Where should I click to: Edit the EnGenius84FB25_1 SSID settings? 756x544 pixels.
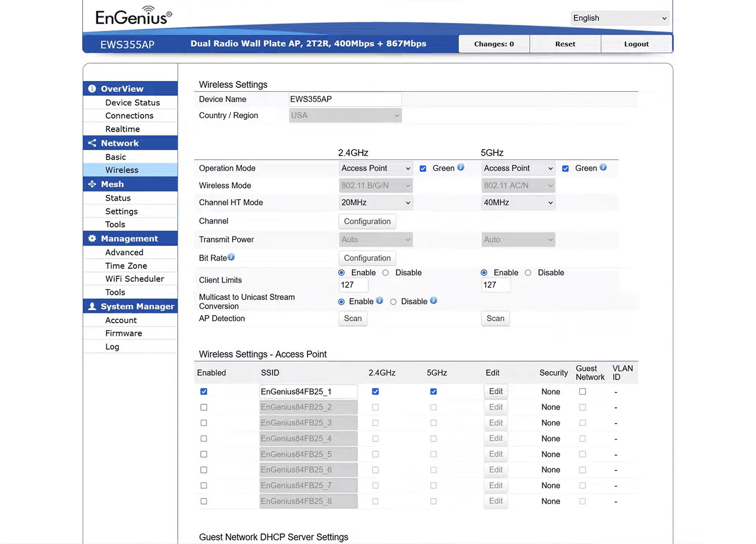coord(495,392)
